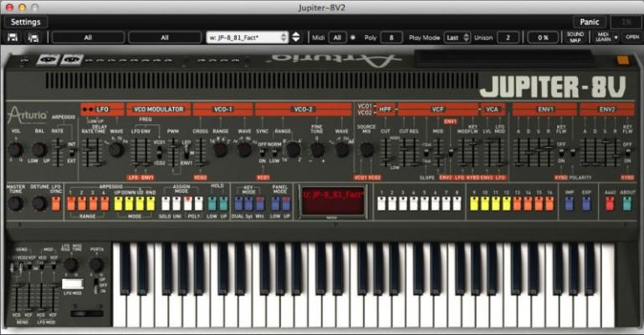
Task: Expand the MIDI Learn dropdown arrow
Action: click(616, 38)
